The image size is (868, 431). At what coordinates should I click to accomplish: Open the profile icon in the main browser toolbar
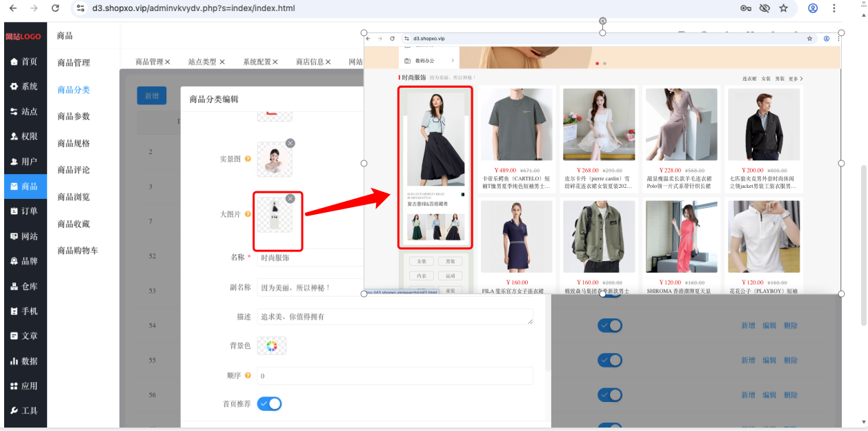(x=813, y=8)
